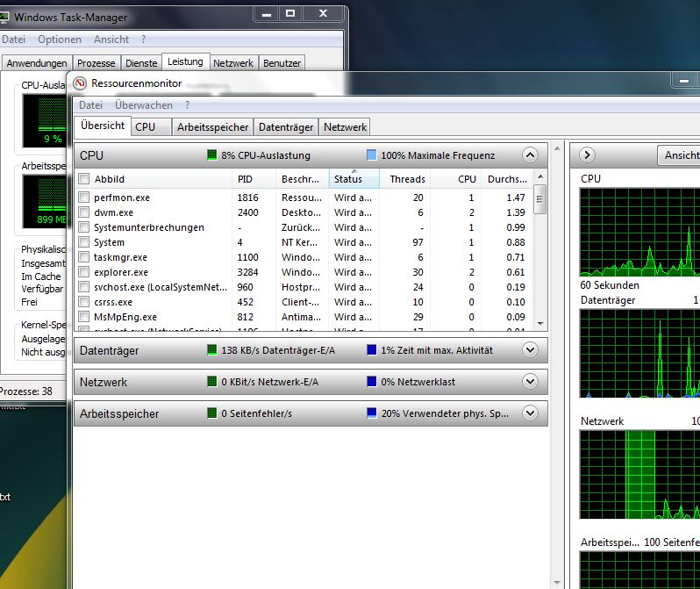Select the perfmon.exe row name
The height and width of the screenshot is (589, 700).
(121, 198)
